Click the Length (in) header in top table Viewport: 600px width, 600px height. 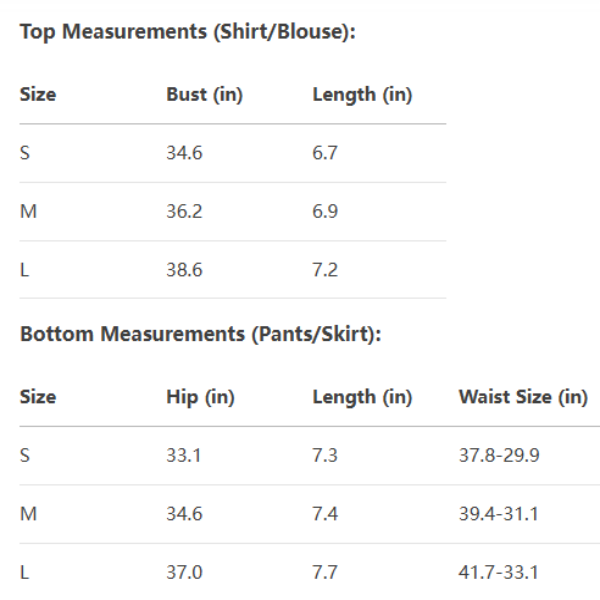(x=362, y=95)
